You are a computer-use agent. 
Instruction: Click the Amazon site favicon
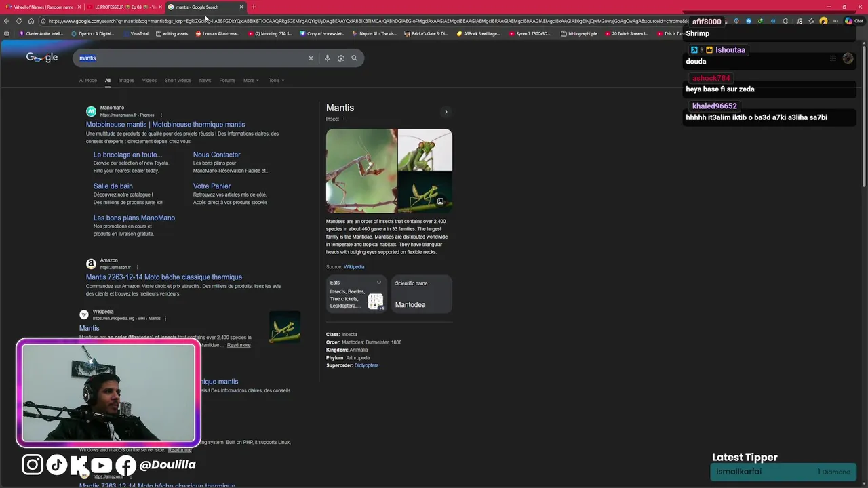pos(91,264)
